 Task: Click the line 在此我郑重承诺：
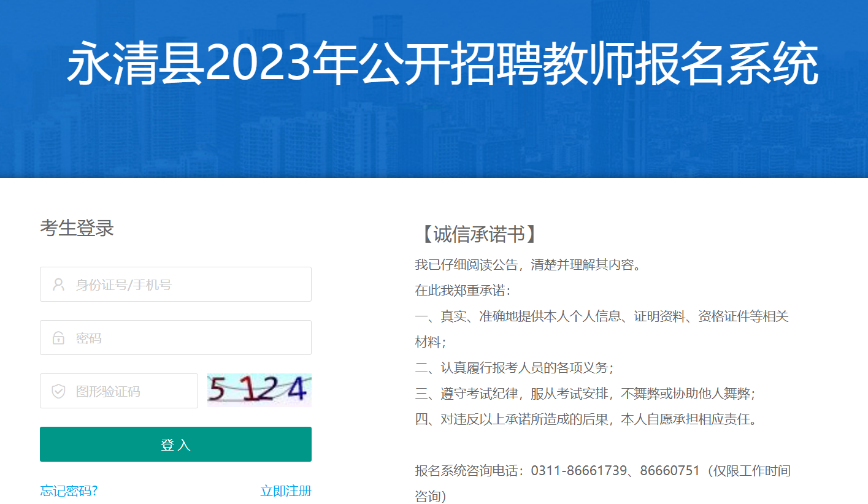click(x=463, y=291)
